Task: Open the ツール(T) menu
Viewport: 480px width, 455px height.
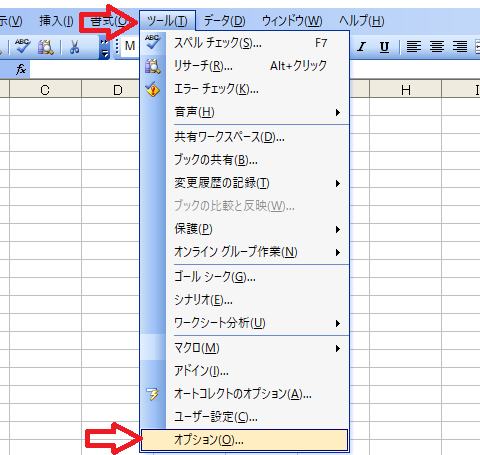Action: tap(167, 21)
